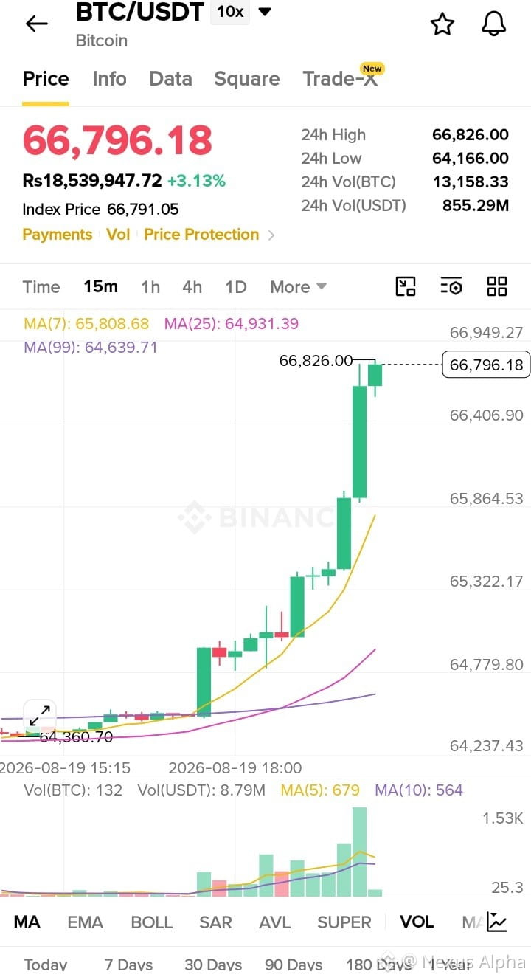
Task: Open the four-square grid layout icon
Action: tap(497, 286)
